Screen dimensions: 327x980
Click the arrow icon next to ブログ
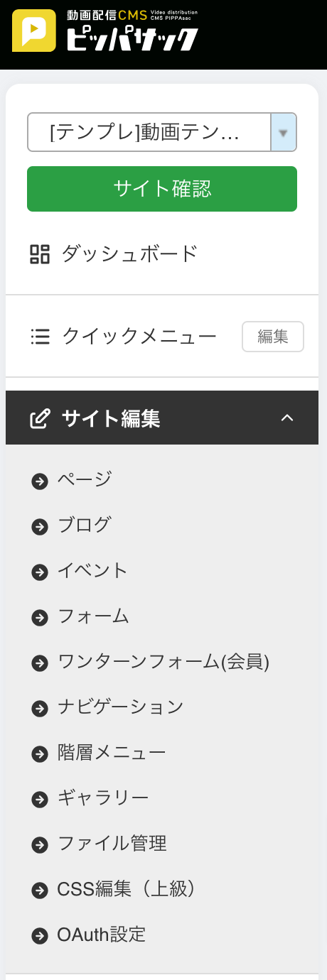pos(40,527)
